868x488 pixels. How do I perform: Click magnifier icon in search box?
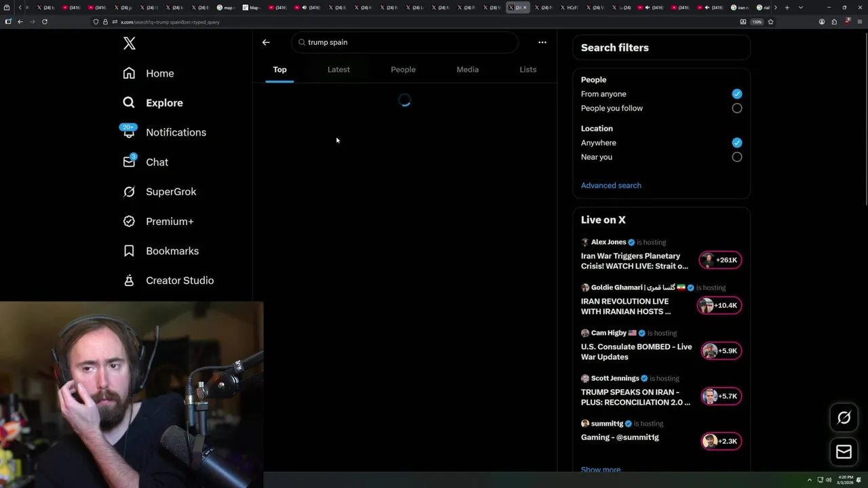[302, 42]
